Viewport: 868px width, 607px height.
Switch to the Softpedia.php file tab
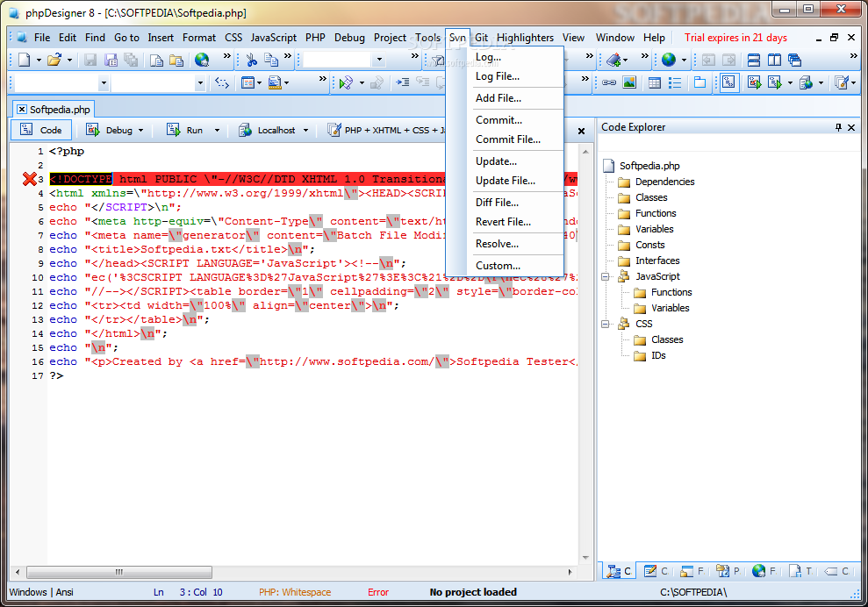[x=54, y=110]
